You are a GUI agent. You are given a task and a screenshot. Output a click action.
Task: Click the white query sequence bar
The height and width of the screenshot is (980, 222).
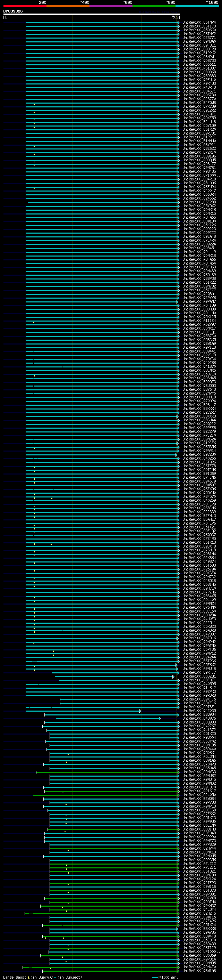point(92,15)
